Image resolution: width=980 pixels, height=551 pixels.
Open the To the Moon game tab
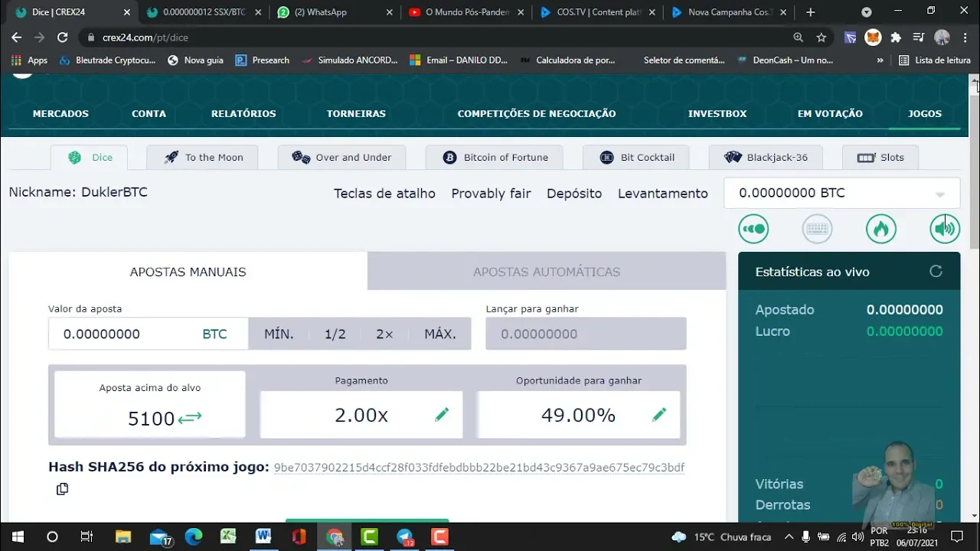tap(203, 158)
